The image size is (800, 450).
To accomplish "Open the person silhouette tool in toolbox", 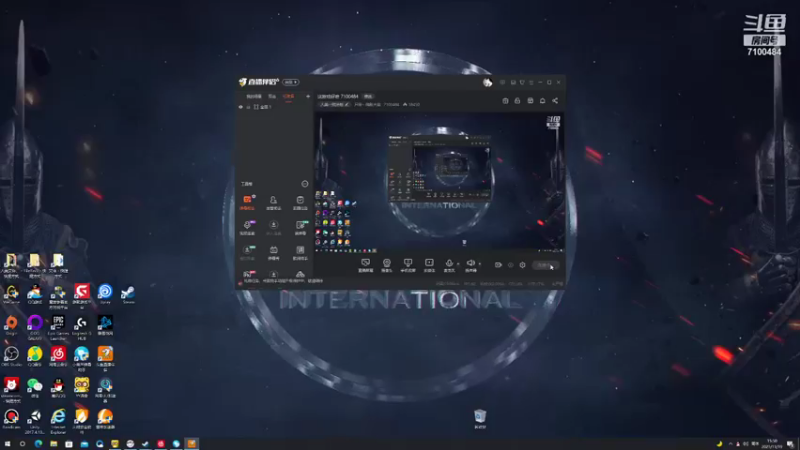I will coord(273,202).
